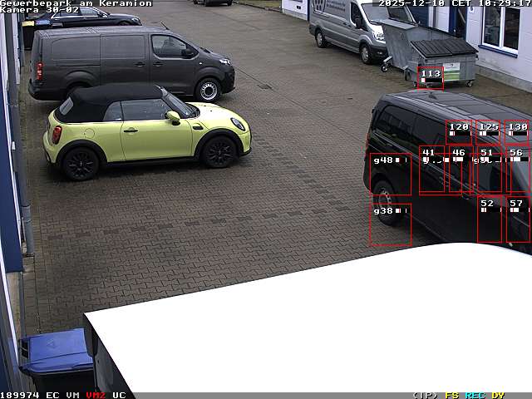Select motion zone box 125
The image size is (532, 399).
[x=489, y=131]
